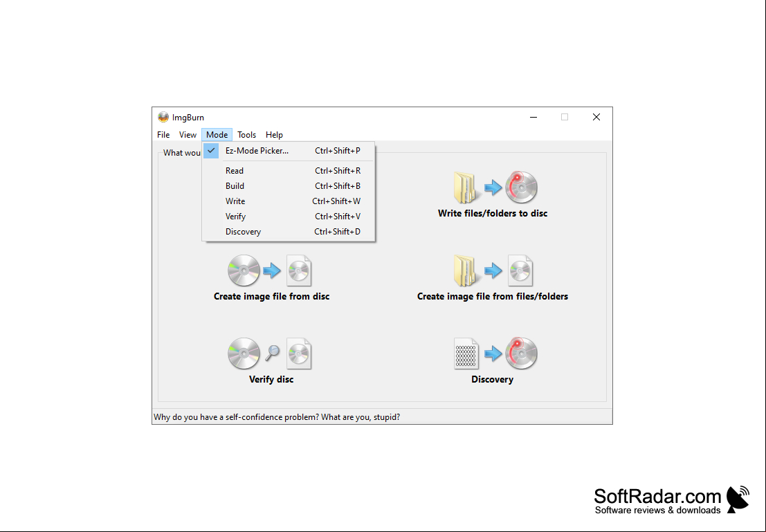Close the open Mode menu
This screenshot has width=766, height=532.
click(x=217, y=135)
